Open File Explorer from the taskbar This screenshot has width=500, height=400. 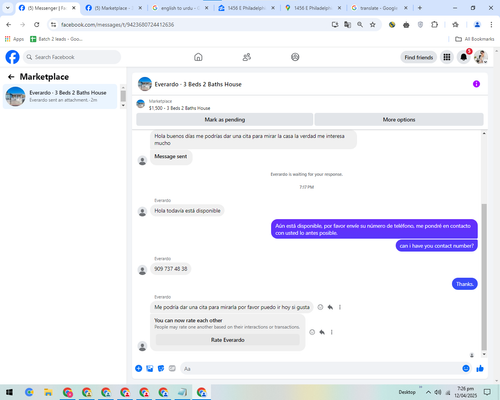pyautogui.click(x=48, y=392)
